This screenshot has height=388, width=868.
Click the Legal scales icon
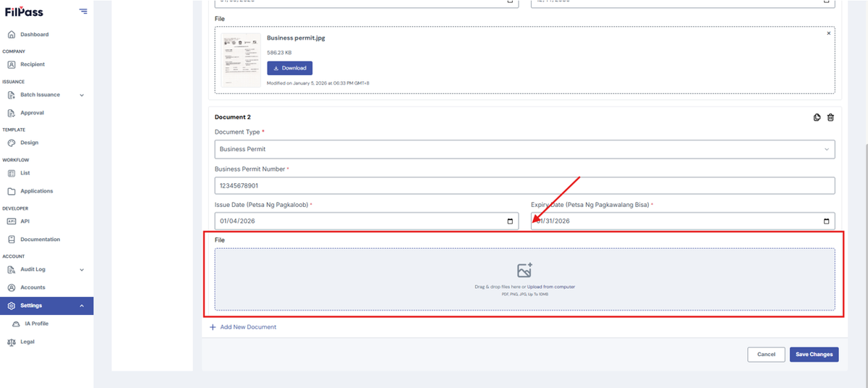[12, 342]
